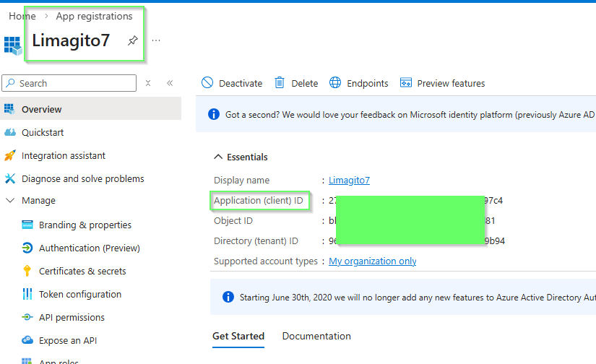Click the API permissions icon
The height and width of the screenshot is (364, 596).
point(27,317)
